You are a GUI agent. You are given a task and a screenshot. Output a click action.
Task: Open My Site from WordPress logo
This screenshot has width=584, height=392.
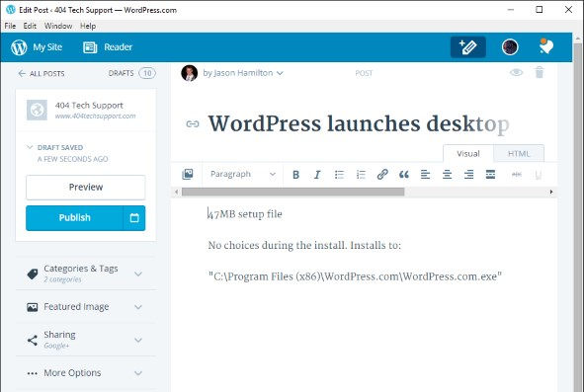[x=37, y=47]
